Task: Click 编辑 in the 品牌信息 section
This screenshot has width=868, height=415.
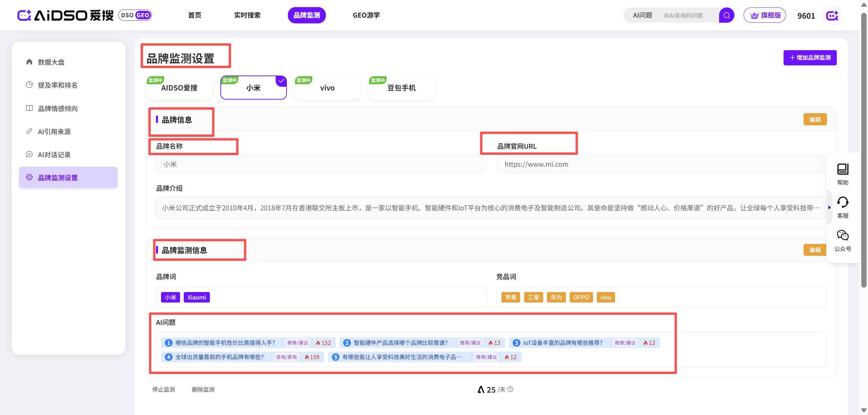Action: [x=815, y=119]
